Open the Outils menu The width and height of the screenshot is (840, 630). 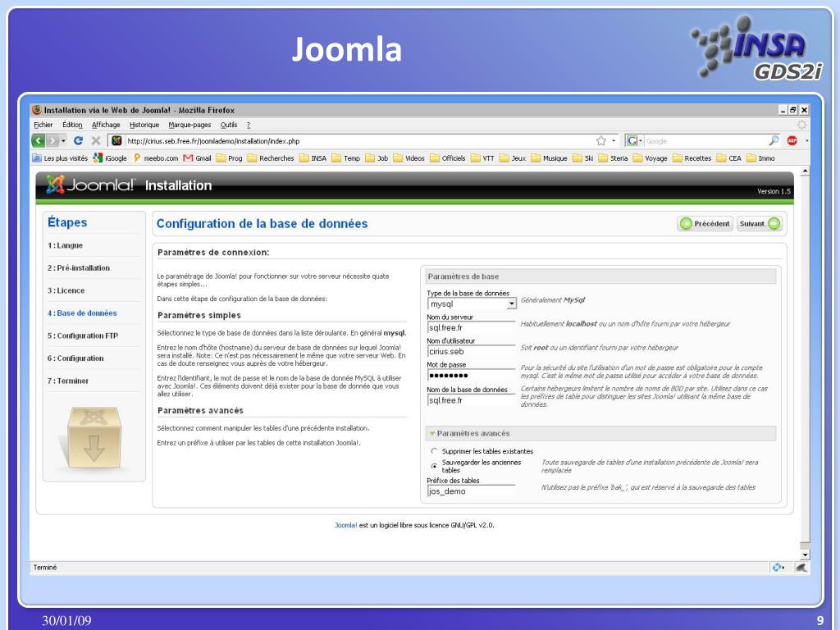point(229,125)
